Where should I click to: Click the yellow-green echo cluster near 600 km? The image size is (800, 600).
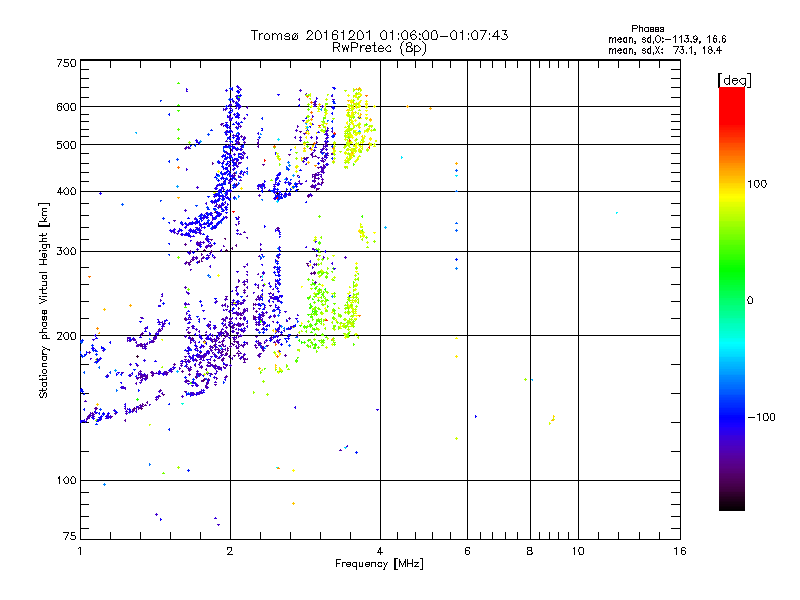[x=357, y=128]
